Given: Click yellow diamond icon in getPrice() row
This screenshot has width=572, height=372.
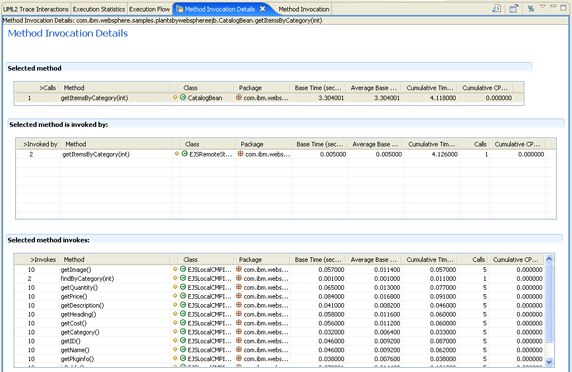Looking at the screenshot, I should point(175,296).
